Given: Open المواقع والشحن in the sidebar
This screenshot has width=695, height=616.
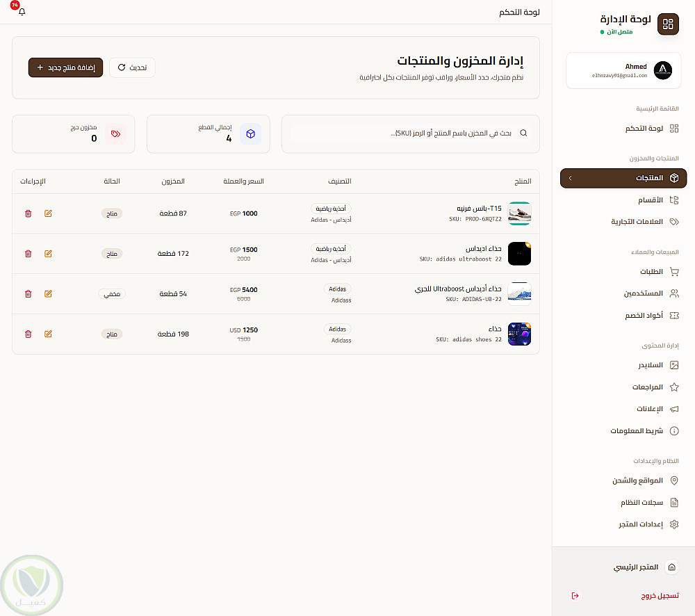Looking at the screenshot, I should coord(623,480).
